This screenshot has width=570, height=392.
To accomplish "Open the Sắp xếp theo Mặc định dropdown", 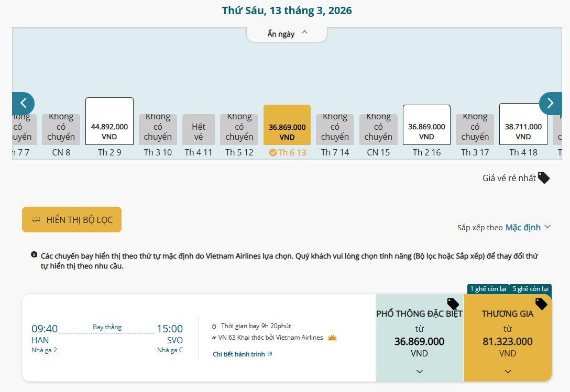I will click(528, 227).
